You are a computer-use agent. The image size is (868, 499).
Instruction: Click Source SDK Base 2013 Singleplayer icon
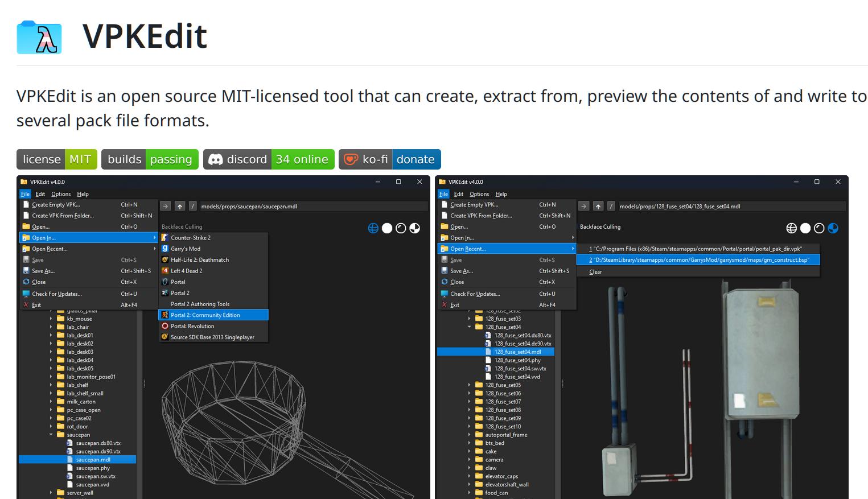(165, 337)
